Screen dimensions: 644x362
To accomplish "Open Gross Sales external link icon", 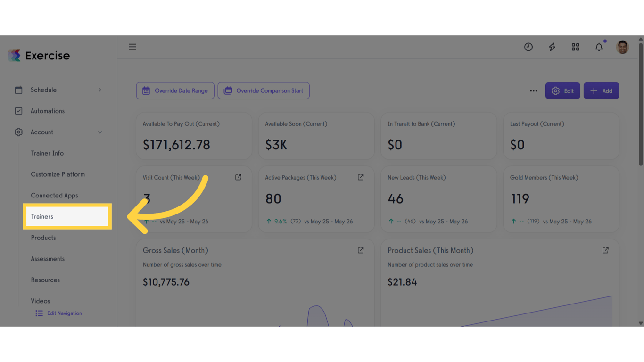I will (x=361, y=250).
